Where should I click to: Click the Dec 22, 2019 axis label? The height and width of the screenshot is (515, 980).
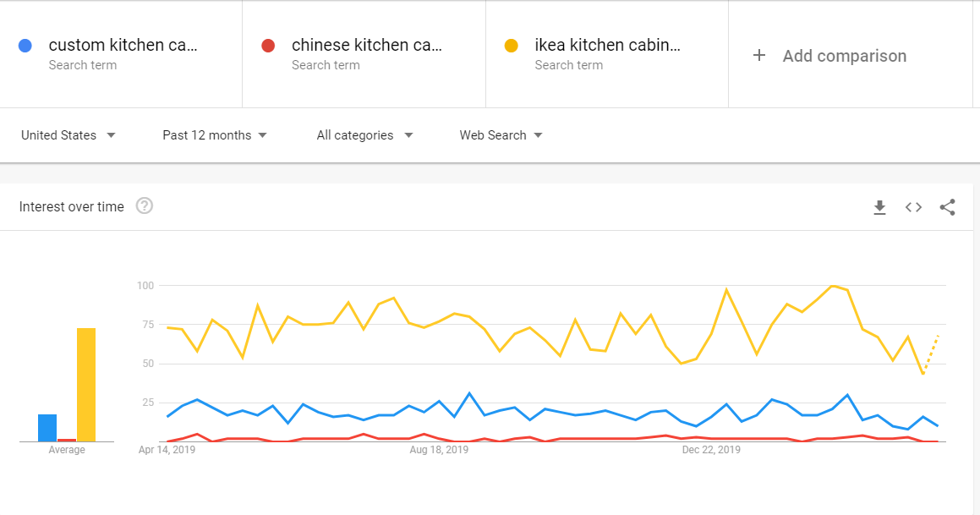pyautogui.click(x=711, y=450)
